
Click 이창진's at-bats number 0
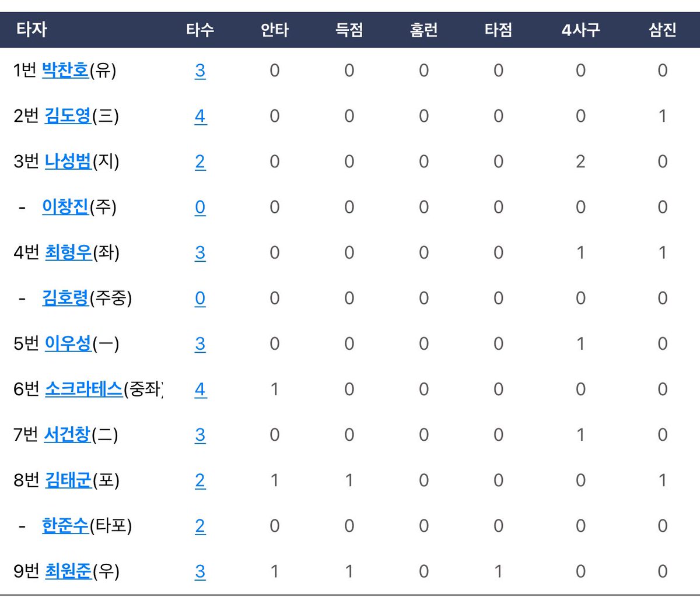pos(200,208)
